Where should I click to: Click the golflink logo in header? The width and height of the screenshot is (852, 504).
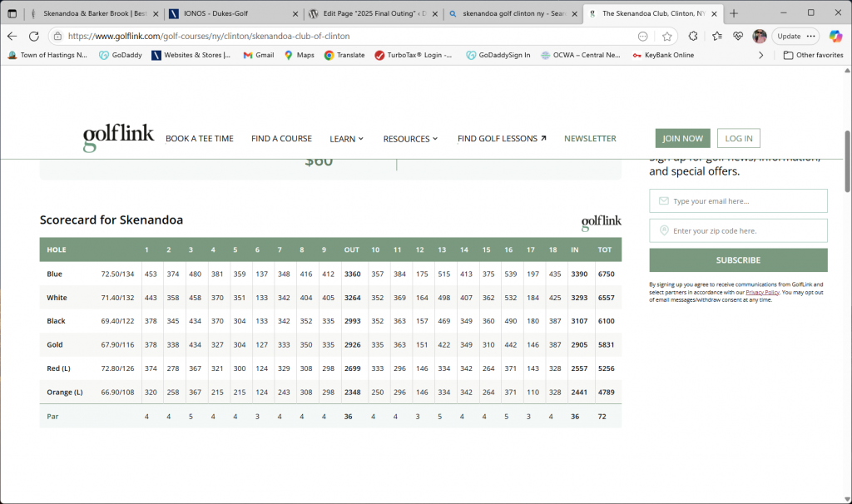[x=118, y=138]
